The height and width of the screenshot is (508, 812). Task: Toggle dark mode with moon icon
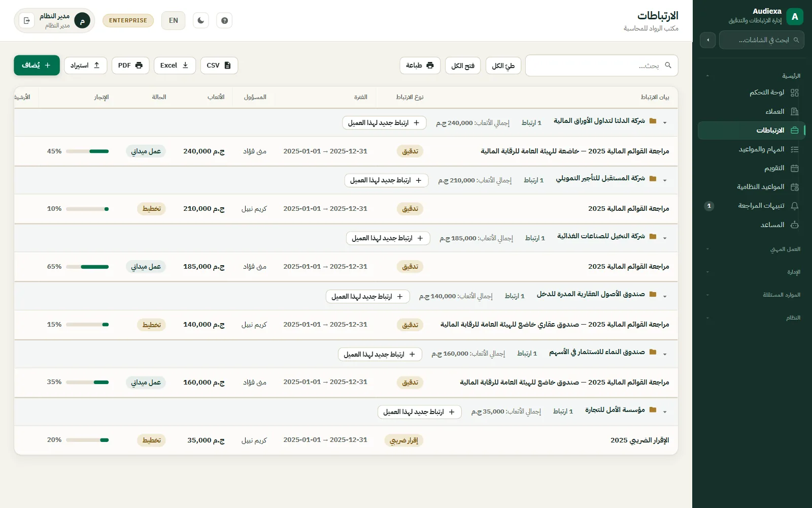201,21
